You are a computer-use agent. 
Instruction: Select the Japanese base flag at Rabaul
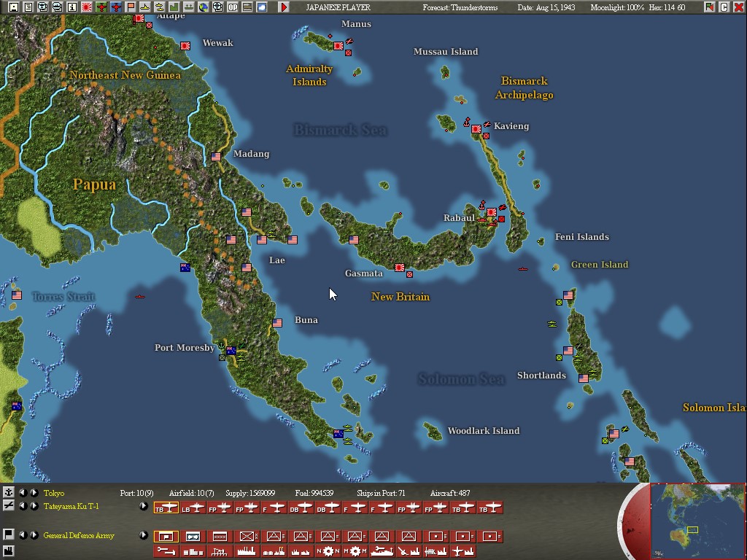[492, 212]
